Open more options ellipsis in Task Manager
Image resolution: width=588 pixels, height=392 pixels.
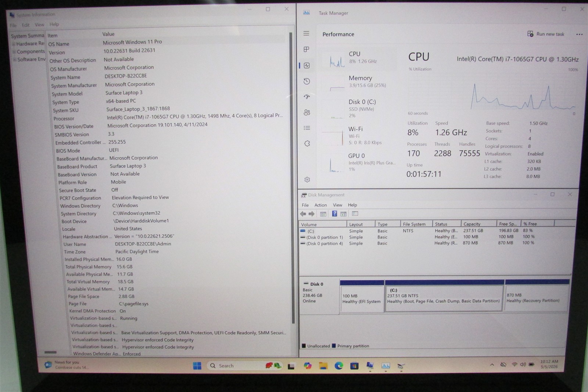[x=579, y=34]
